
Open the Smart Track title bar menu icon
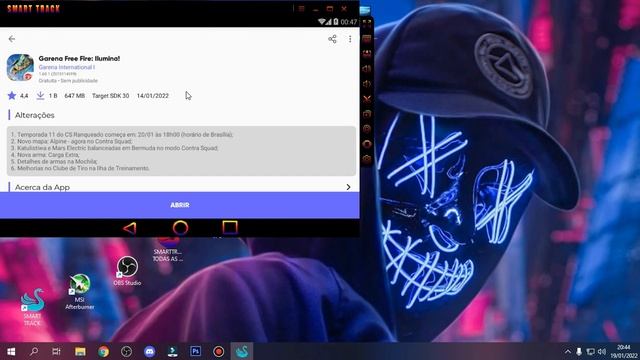301,9
